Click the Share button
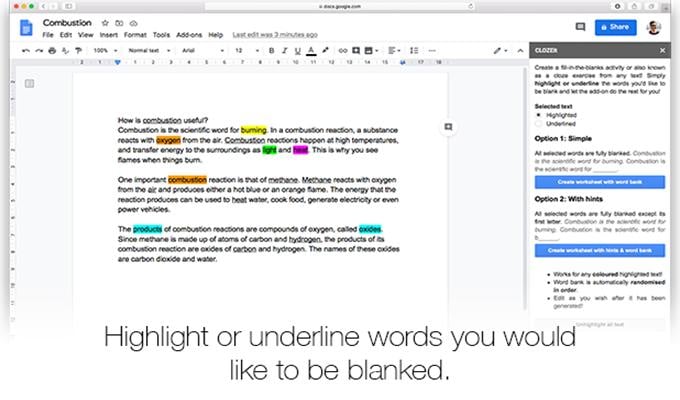Screen dimensions: 680x400 click(615, 27)
